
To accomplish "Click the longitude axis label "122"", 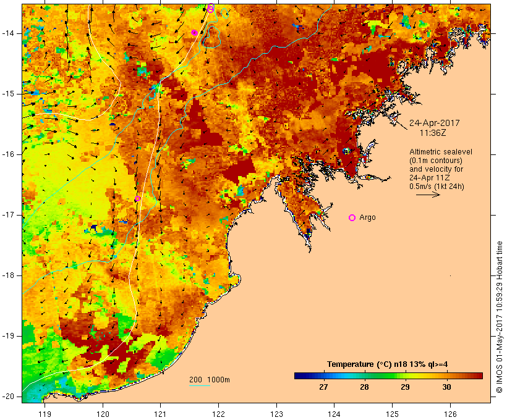I will pos(218,414).
